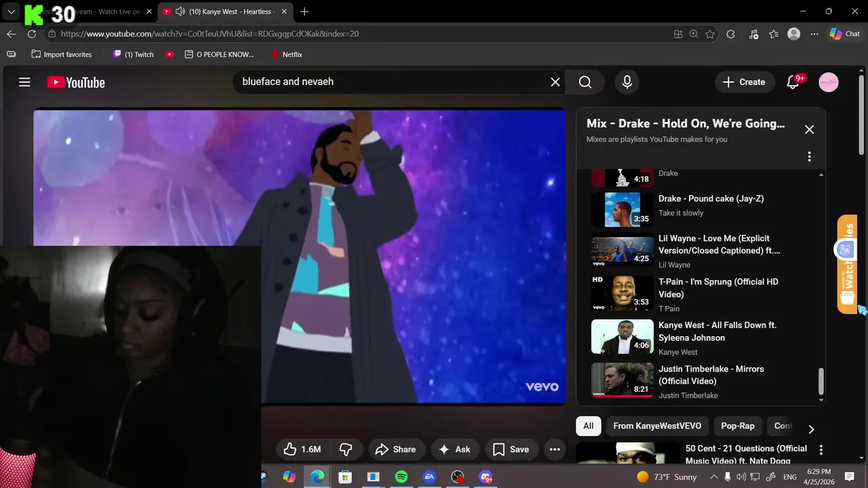Open YouTube notifications bell
The image size is (868, 488).
tap(793, 82)
